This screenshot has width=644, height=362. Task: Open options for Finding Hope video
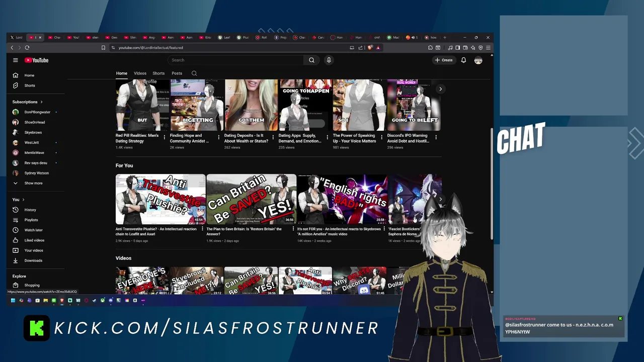pos(218,137)
